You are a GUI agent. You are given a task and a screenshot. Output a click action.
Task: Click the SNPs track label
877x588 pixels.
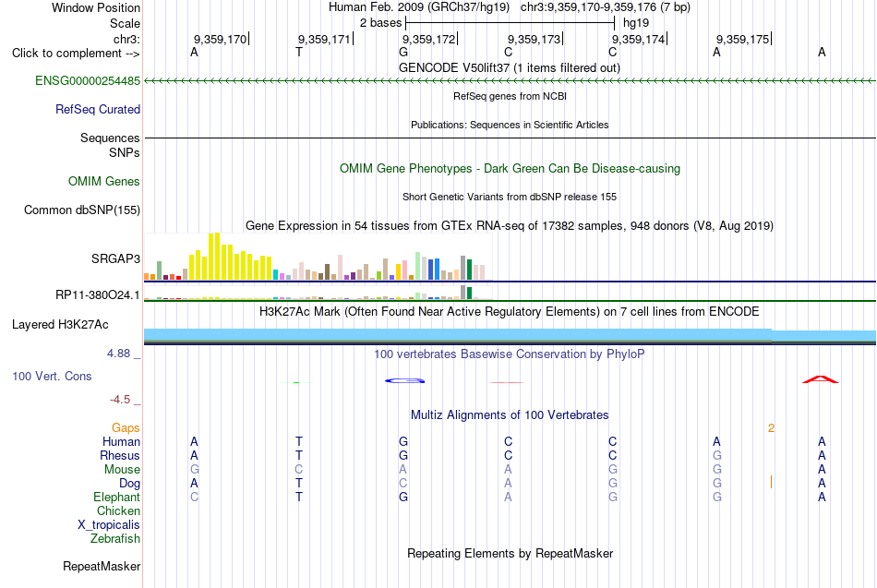pyautogui.click(x=125, y=152)
